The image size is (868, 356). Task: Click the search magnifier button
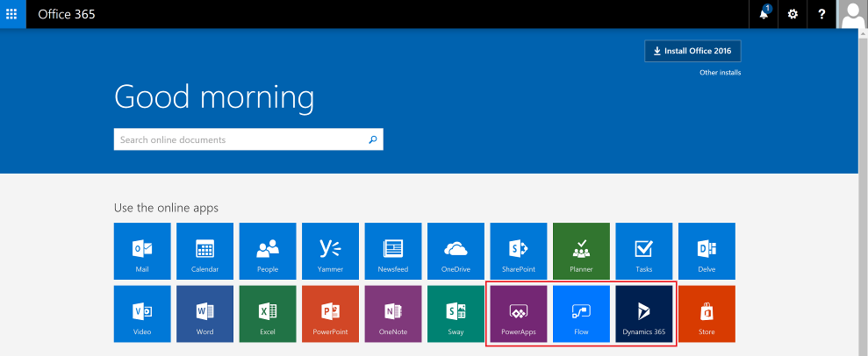tap(373, 140)
